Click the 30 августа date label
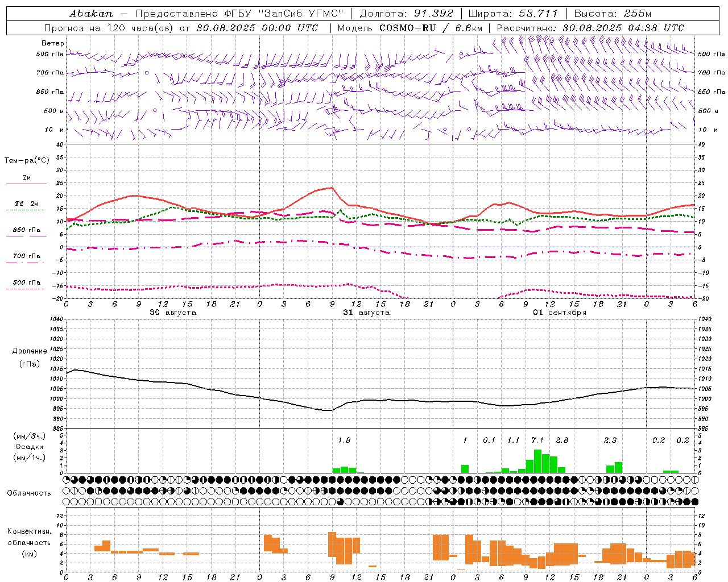The image size is (728, 582). tap(173, 313)
